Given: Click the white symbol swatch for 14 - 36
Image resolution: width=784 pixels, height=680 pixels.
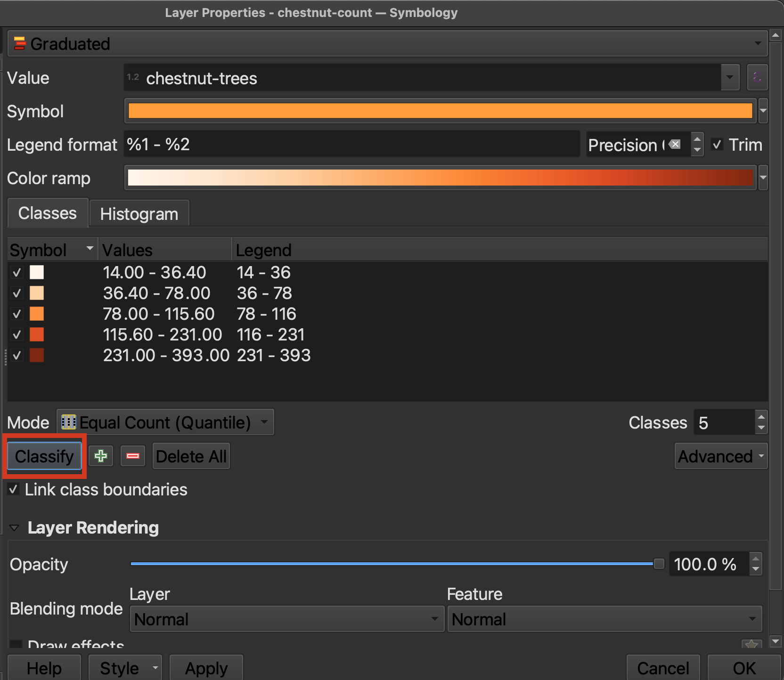Looking at the screenshot, I should pyautogui.click(x=37, y=272).
